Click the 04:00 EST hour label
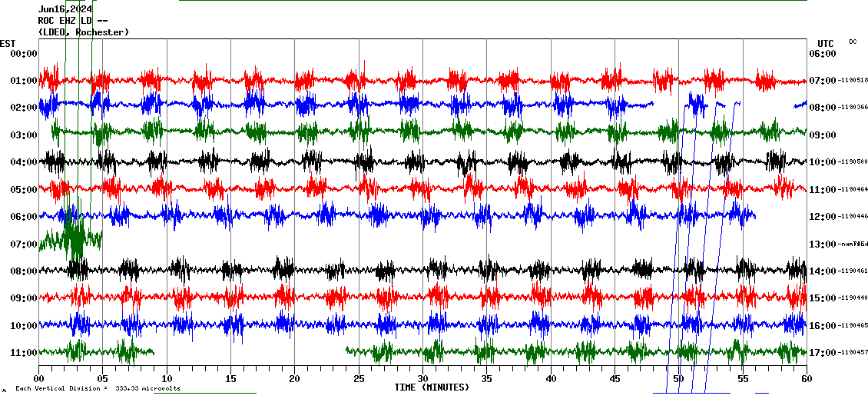 (24, 162)
